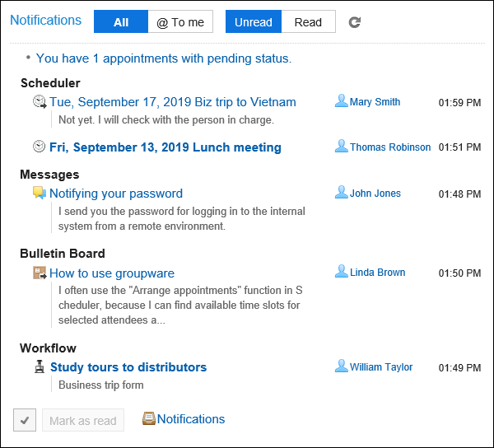This screenshot has height=448, width=494.
Task: Click the user icon next to Linda Brown
Action: pos(341,271)
